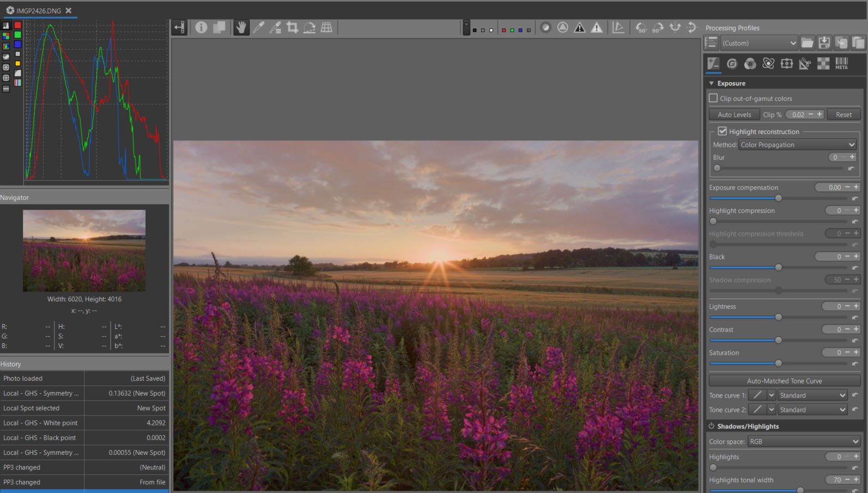Enable Clip out-of-gamut colors checkbox
This screenshot has height=493, width=868.
(x=713, y=98)
